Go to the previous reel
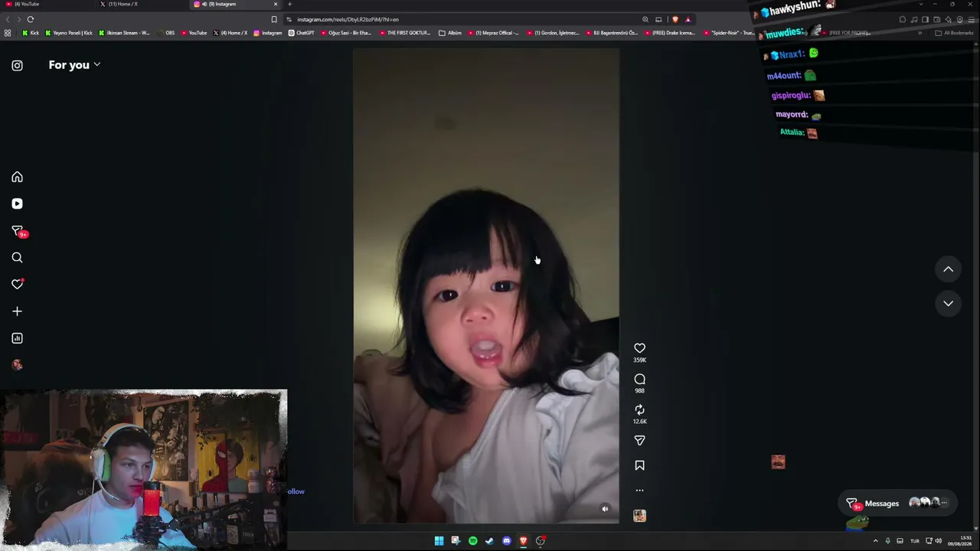Image resolution: width=980 pixels, height=551 pixels. point(948,269)
